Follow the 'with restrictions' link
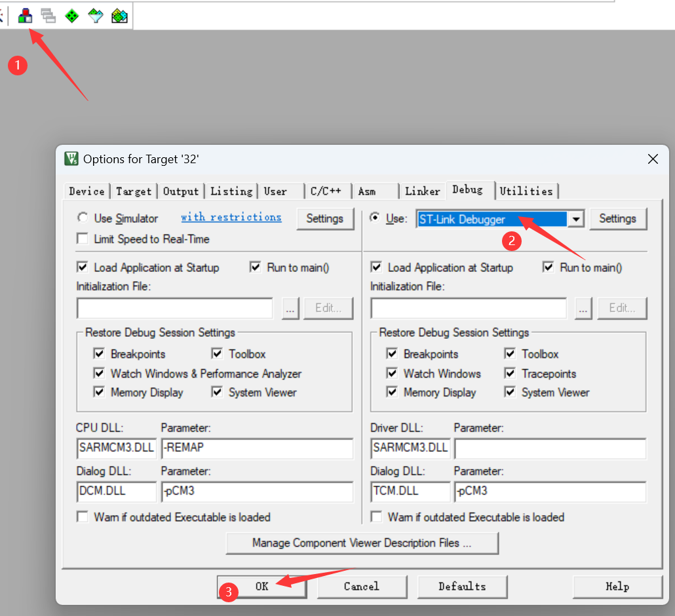 coord(231,218)
